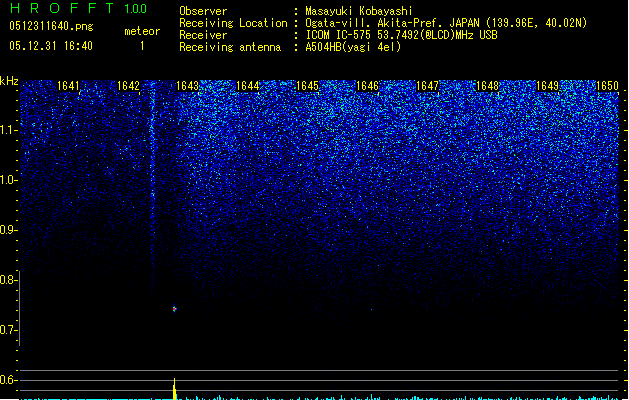Select the filename 0512311640.png
The height and width of the screenshot is (400, 629).
click(51, 26)
